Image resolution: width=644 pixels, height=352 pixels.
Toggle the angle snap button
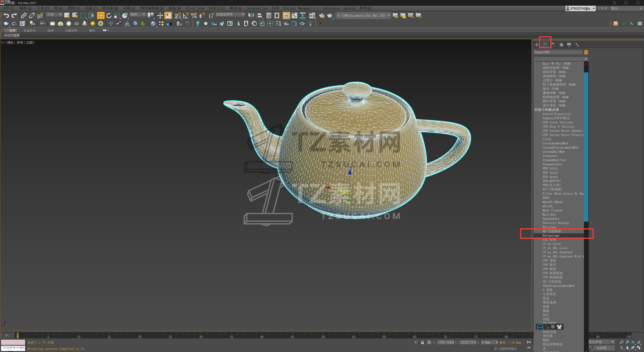pos(185,15)
